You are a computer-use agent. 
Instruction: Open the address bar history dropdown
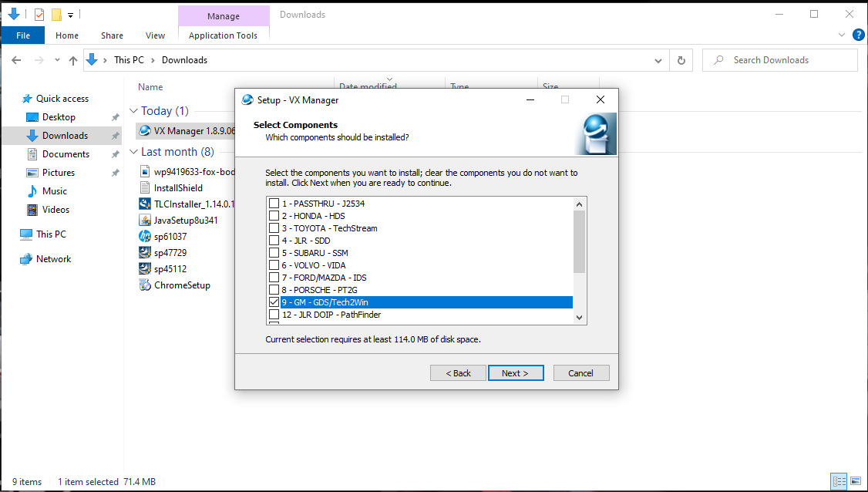point(658,60)
